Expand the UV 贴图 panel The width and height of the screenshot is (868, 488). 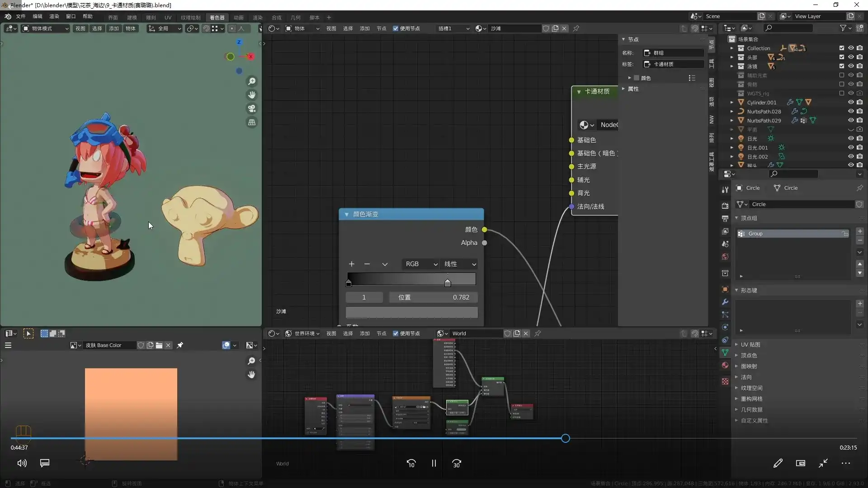750,344
